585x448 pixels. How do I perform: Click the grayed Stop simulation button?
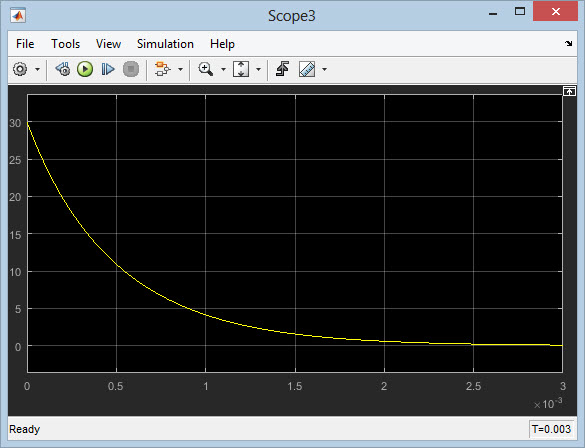[x=131, y=69]
